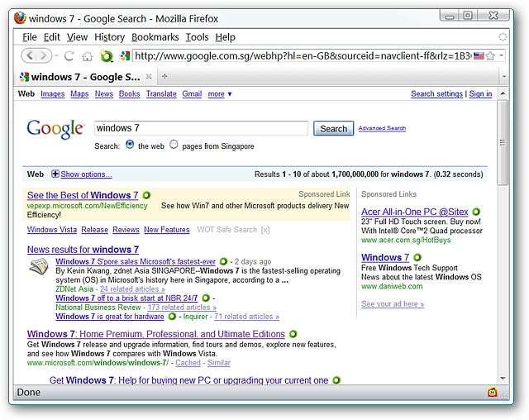This screenshot has height=420, width=529.
Task: Open the Maps link
Action: pos(79,93)
